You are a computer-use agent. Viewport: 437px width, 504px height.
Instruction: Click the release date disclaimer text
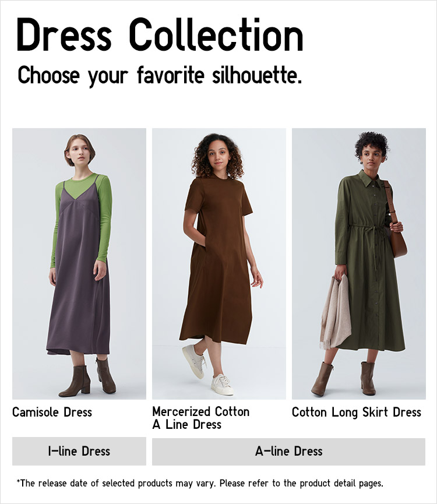coord(199,483)
